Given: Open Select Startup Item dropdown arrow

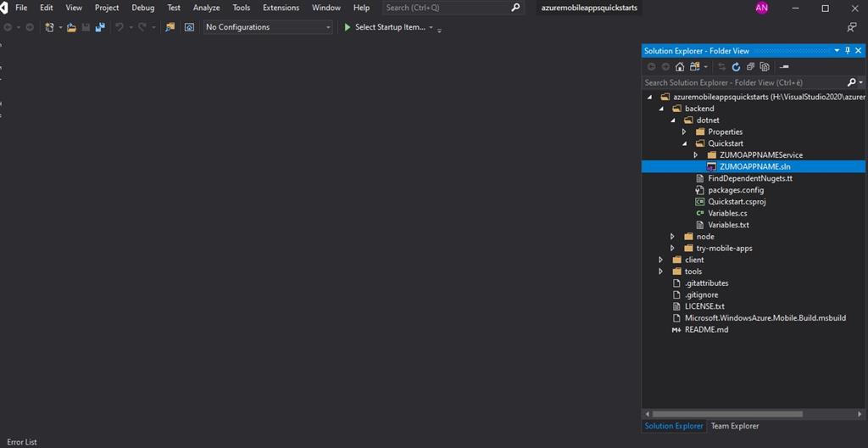Looking at the screenshot, I should [431, 27].
